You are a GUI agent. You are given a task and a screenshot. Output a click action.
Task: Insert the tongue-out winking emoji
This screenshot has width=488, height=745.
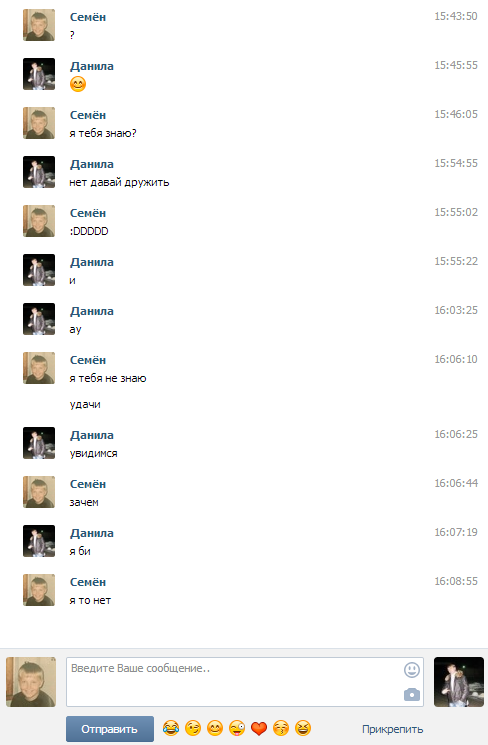point(237,728)
